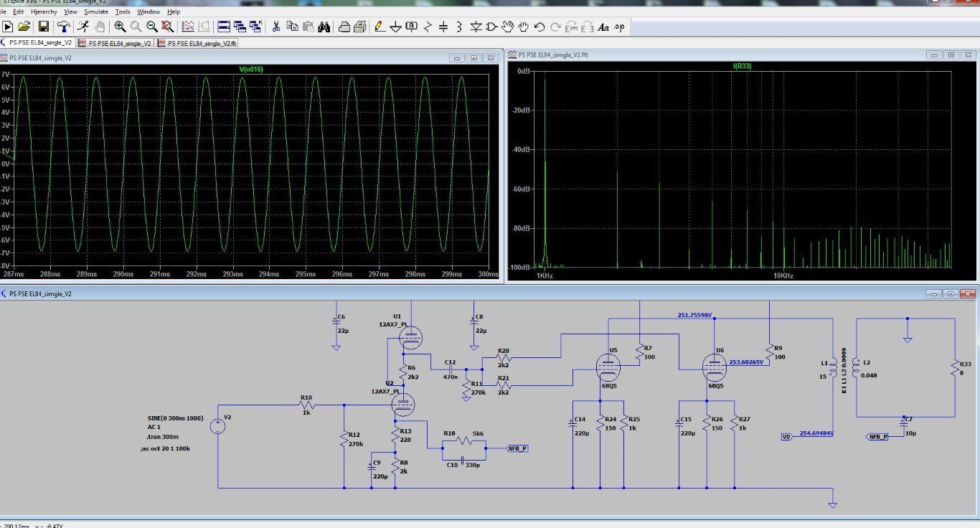980x528 pixels.
Task: Place a Ground symbol tool
Action: 395,27
